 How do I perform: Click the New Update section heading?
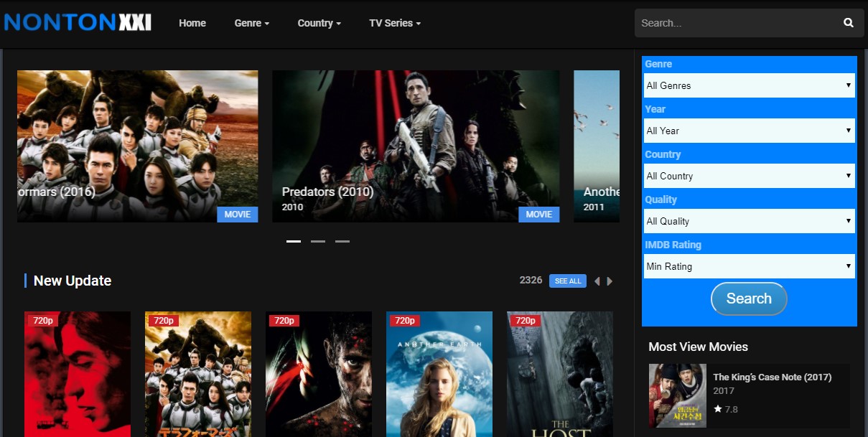coord(73,281)
